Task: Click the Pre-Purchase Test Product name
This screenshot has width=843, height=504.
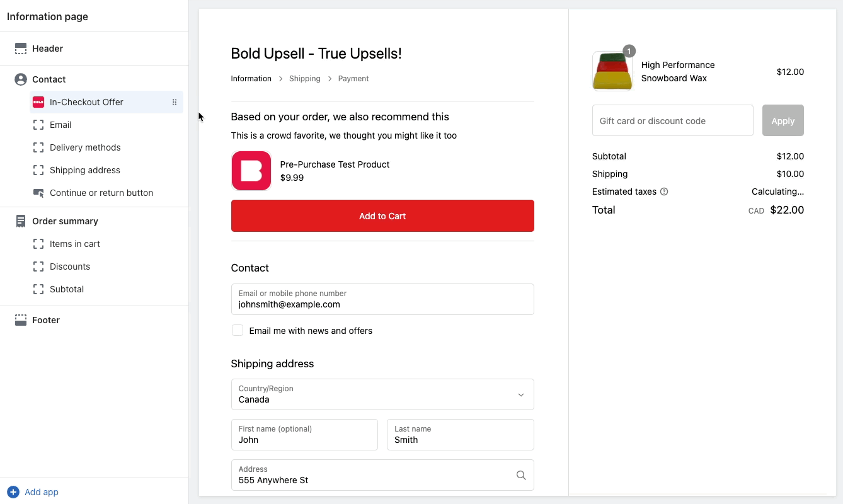Action: pyautogui.click(x=335, y=164)
